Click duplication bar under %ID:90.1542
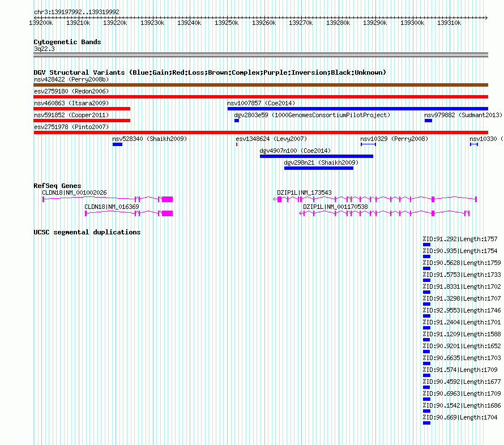This screenshot has width=504, height=445. pos(426,411)
